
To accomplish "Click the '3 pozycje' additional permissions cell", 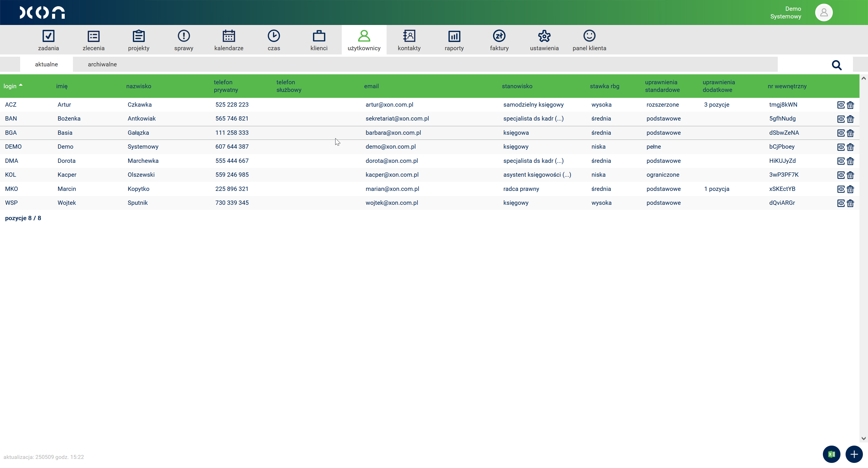I will tap(716, 105).
